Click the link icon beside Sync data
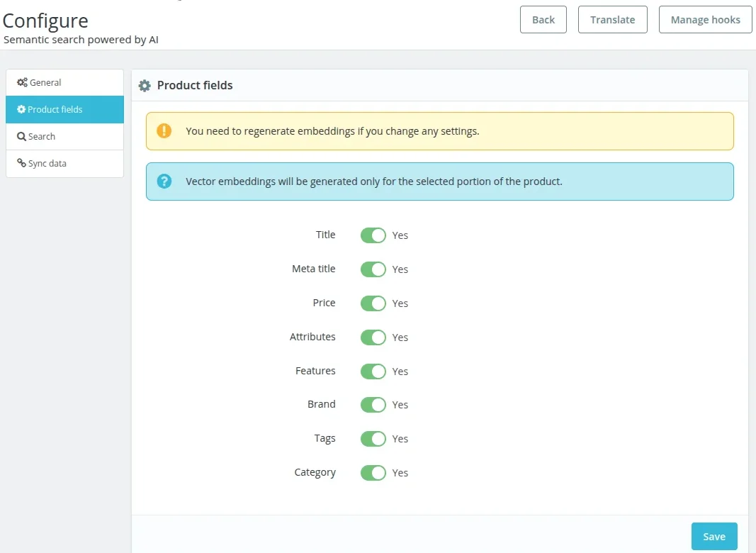The height and width of the screenshot is (553, 756). [22, 163]
